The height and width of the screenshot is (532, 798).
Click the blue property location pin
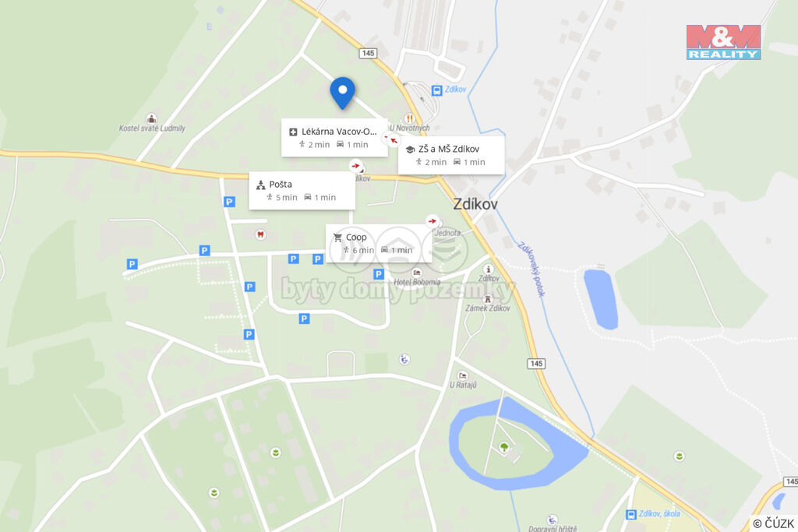pos(343,93)
